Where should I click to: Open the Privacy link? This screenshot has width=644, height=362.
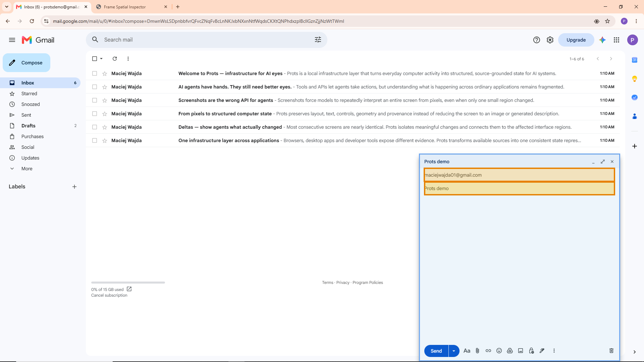(x=343, y=283)
